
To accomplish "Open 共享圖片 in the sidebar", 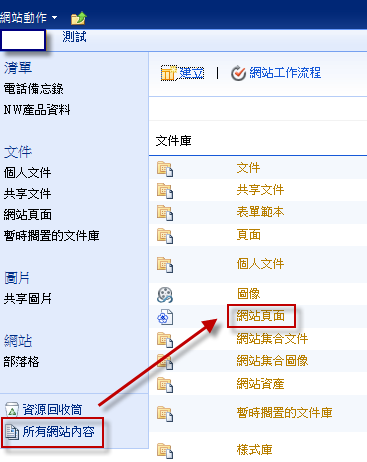I will point(27,299).
